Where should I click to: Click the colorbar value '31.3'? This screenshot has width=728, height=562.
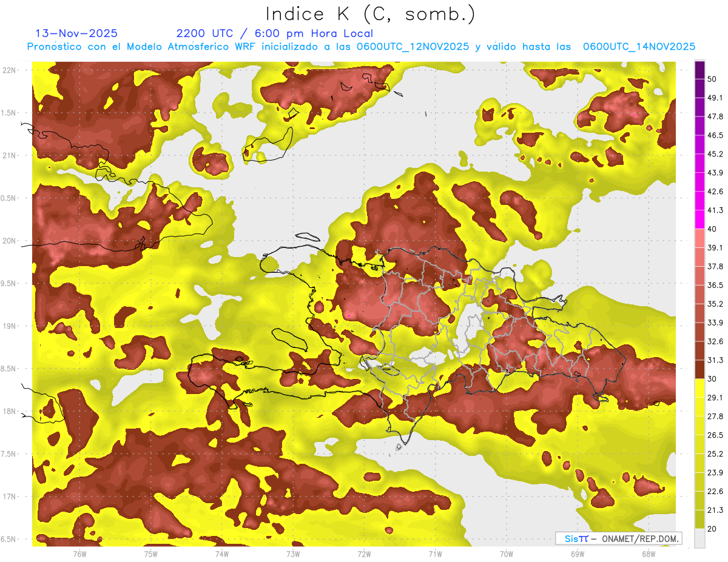coord(715,360)
